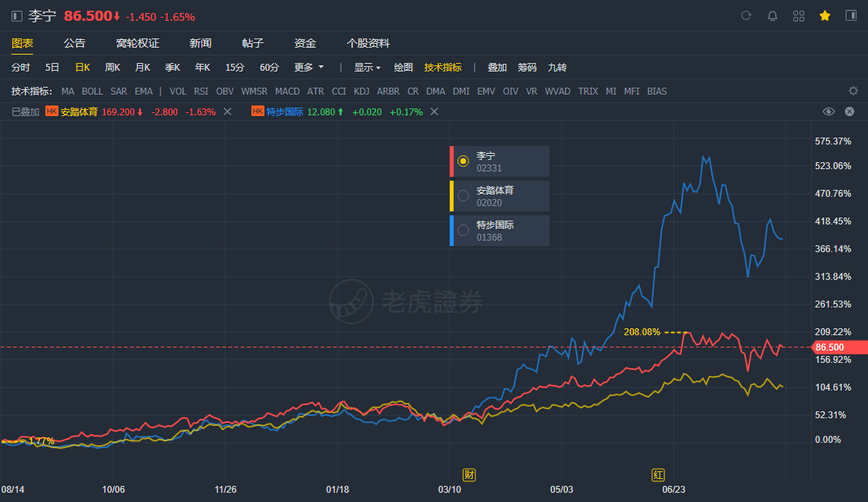Enable the OBV indicator
The width and height of the screenshot is (868, 502).
(x=224, y=91)
